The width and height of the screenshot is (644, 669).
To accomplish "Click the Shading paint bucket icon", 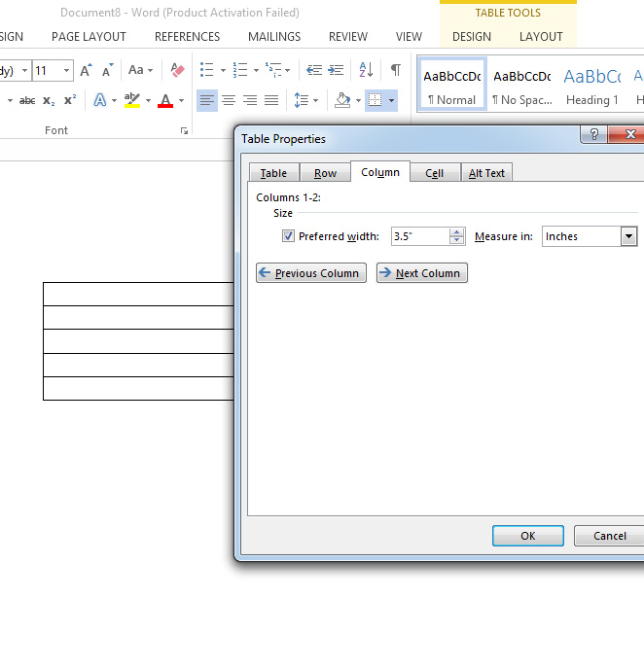I will (342, 101).
